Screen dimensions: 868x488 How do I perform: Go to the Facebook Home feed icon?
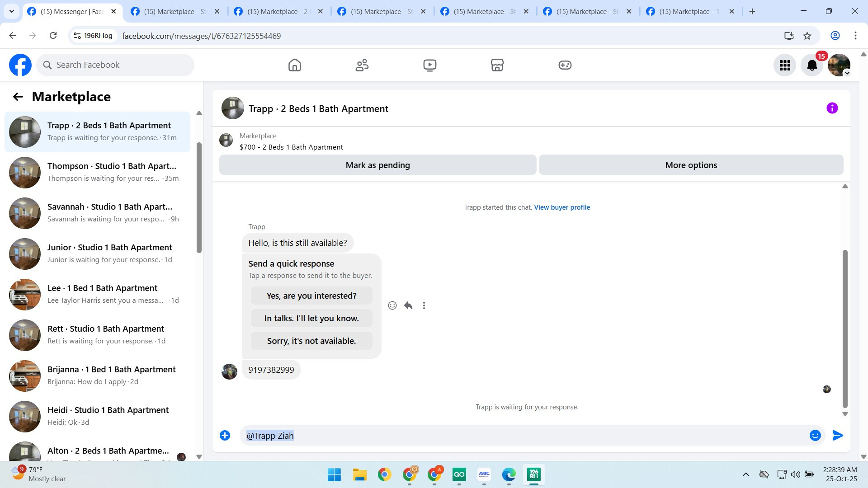tap(295, 65)
